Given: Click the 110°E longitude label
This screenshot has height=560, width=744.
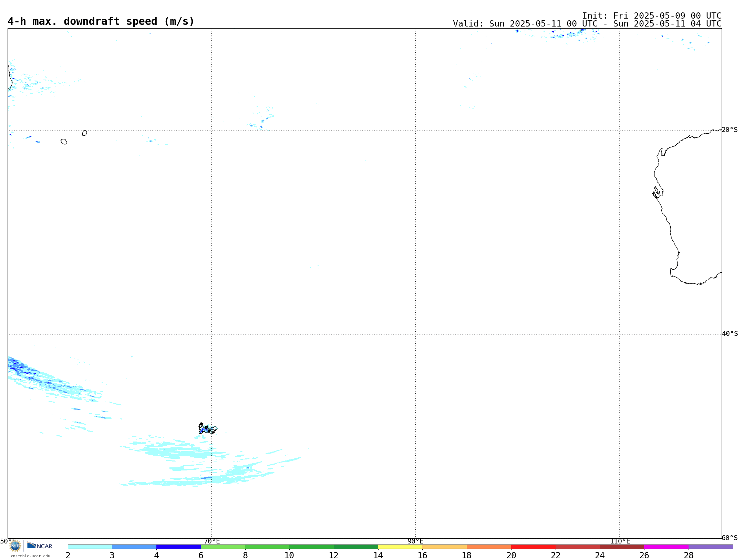Looking at the screenshot, I should click(x=620, y=541).
